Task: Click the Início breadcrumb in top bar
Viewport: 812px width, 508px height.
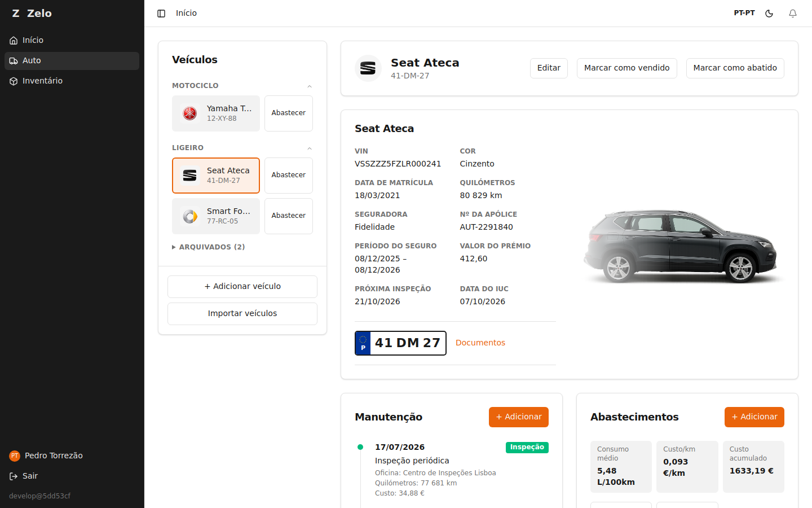Action: pos(186,14)
